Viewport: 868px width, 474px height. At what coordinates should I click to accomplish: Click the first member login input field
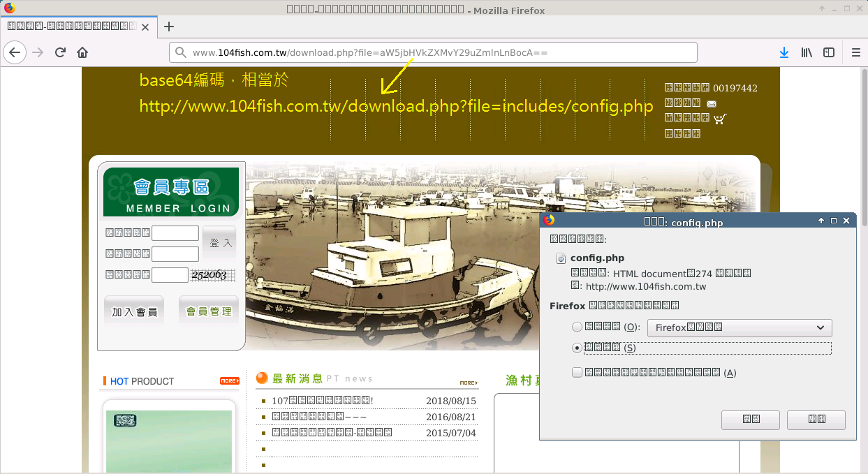pyautogui.click(x=175, y=233)
